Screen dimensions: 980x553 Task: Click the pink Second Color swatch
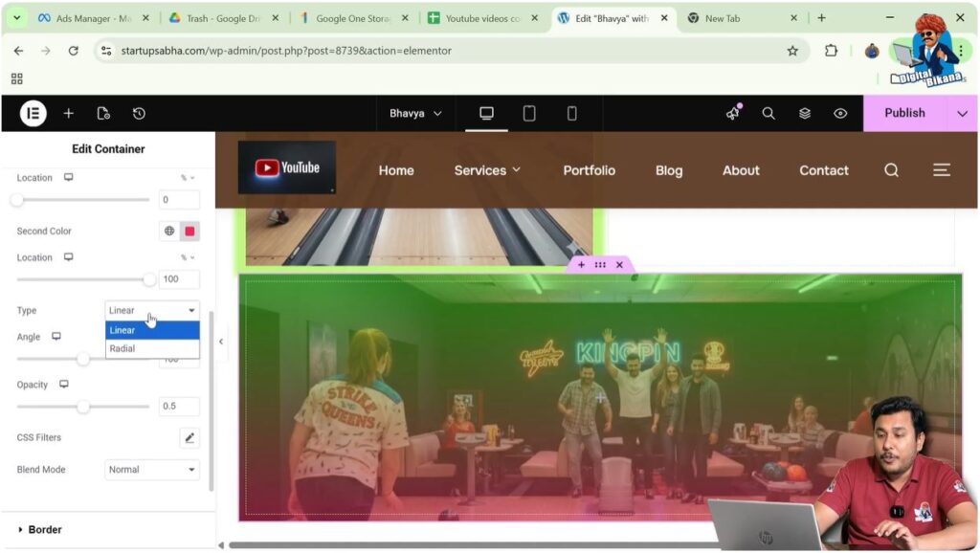[x=189, y=231]
